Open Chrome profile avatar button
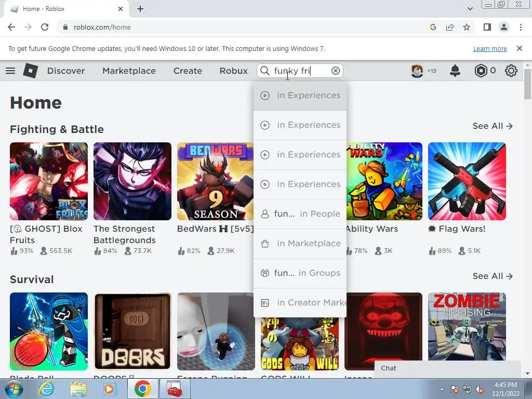 [504, 27]
